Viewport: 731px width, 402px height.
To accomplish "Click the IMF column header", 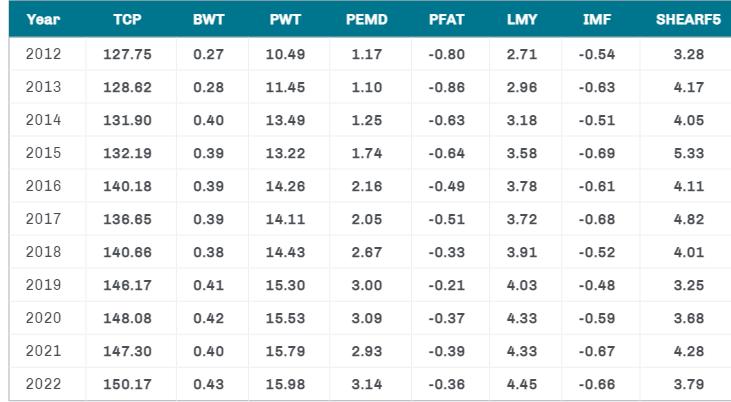I will point(595,19).
